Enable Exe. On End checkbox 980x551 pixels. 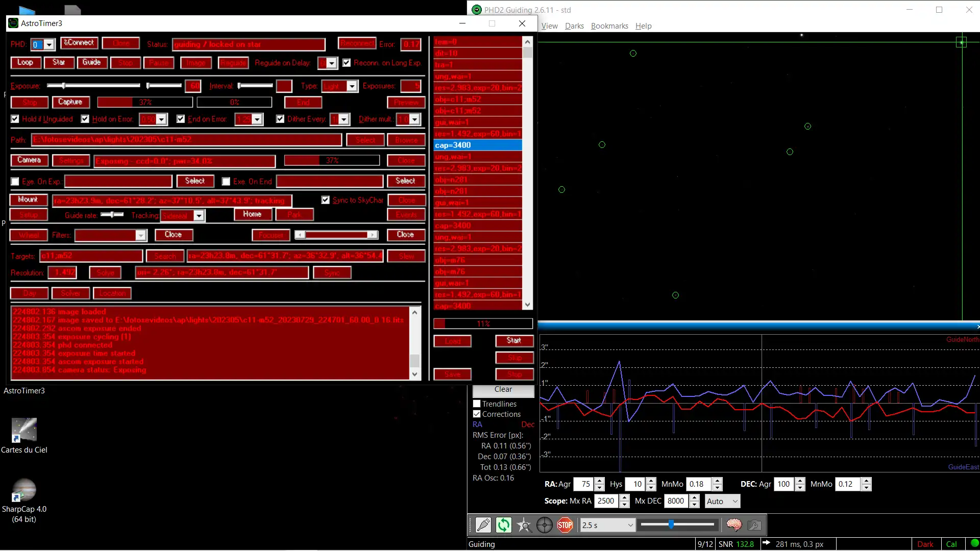pyautogui.click(x=226, y=182)
